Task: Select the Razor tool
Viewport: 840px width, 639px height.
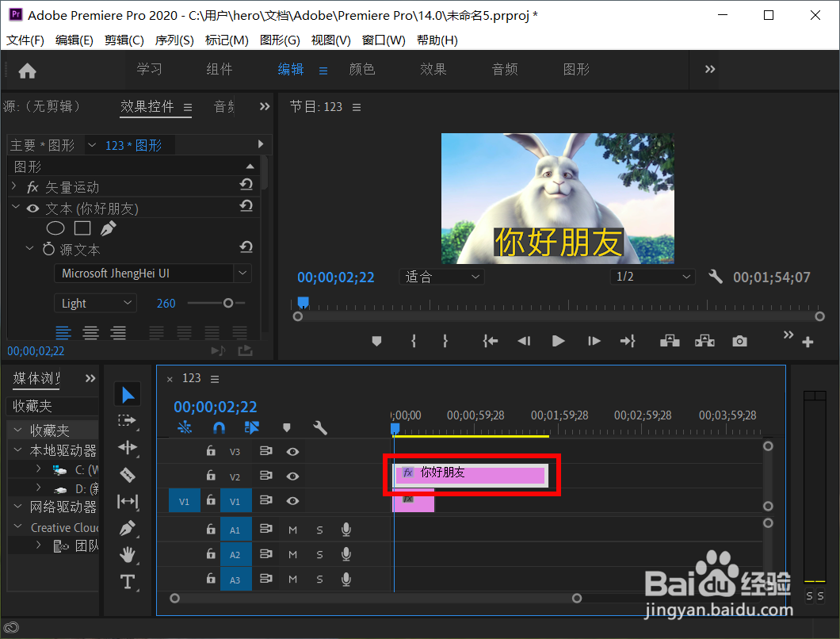Action: tap(128, 474)
